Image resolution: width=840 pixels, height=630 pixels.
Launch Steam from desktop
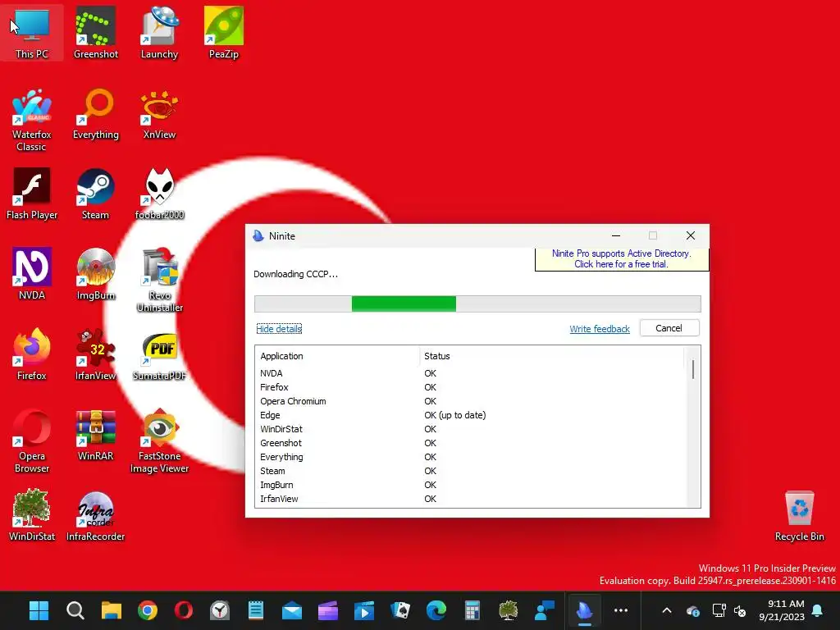click(96, 194)
